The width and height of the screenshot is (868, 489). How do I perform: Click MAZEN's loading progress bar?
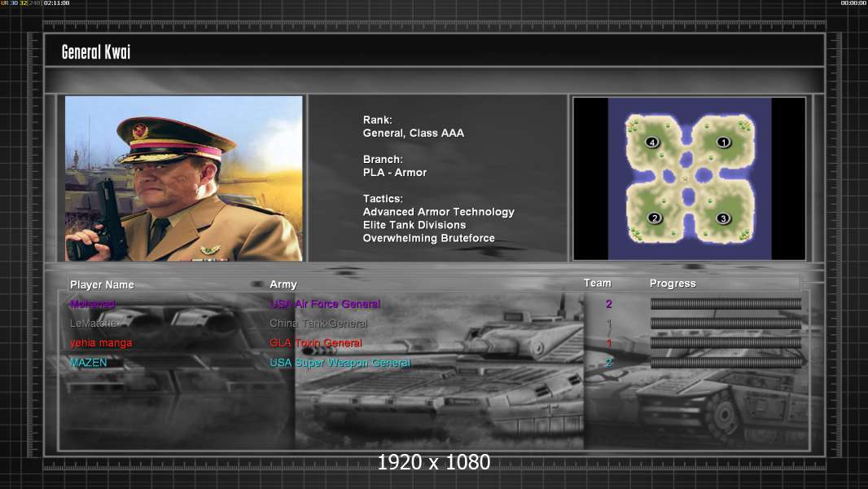(x=726, y=363)
